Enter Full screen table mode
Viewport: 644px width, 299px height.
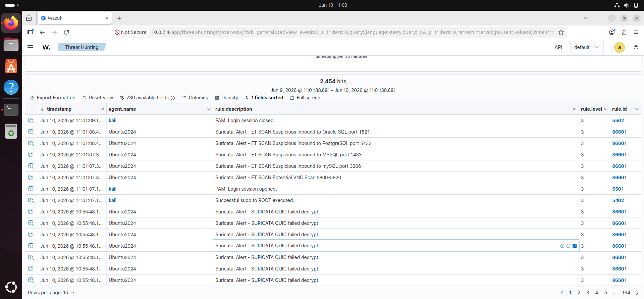[305, 98]
